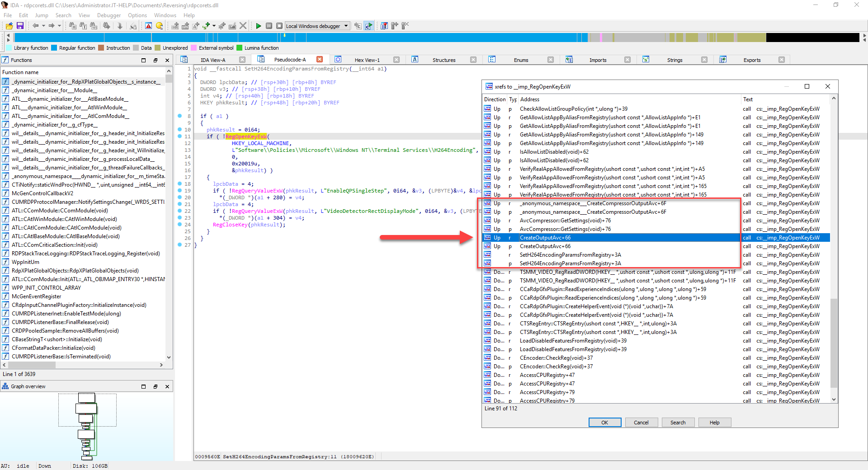
Task: Pause the debugged process
Action: click(x=269, y=26)
